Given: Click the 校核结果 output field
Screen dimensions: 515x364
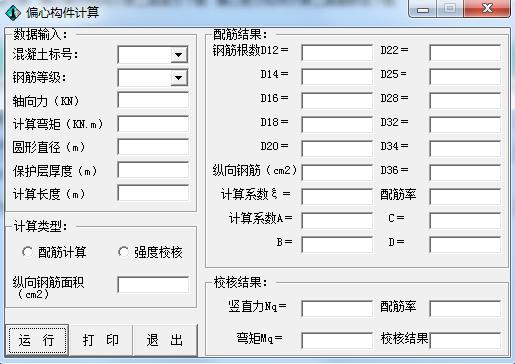Looking at the screenshot, I should pos(465,341).
